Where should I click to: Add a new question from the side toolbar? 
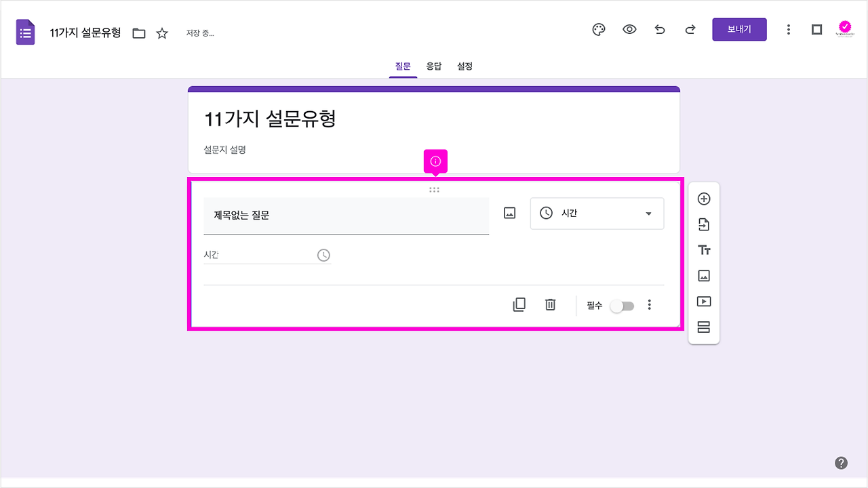point(704,198)
